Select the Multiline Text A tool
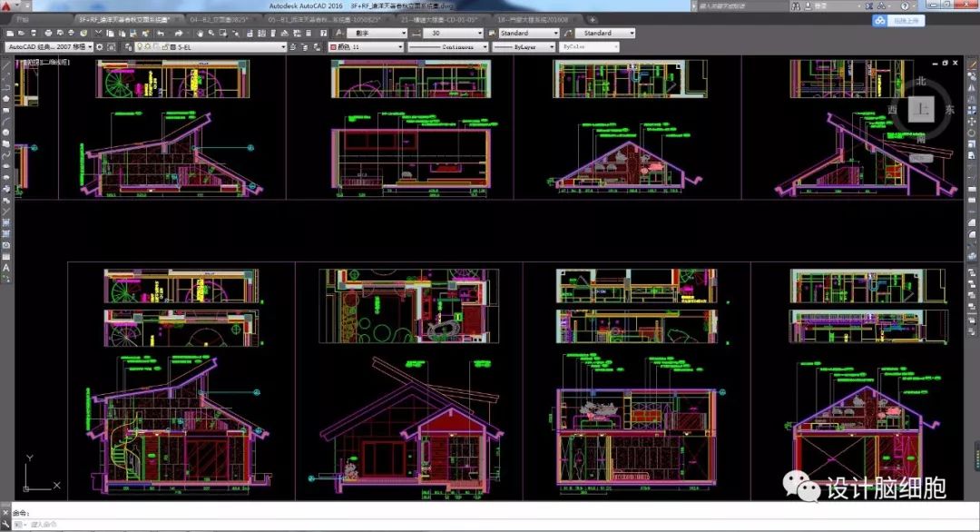The width and height of the screenshot is (980, 532). coord(6,269)
